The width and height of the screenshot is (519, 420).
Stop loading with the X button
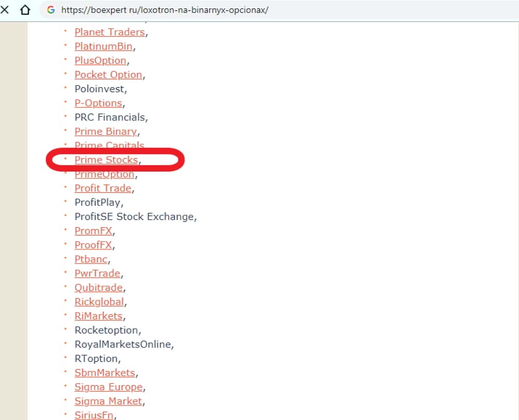point(4,9)
